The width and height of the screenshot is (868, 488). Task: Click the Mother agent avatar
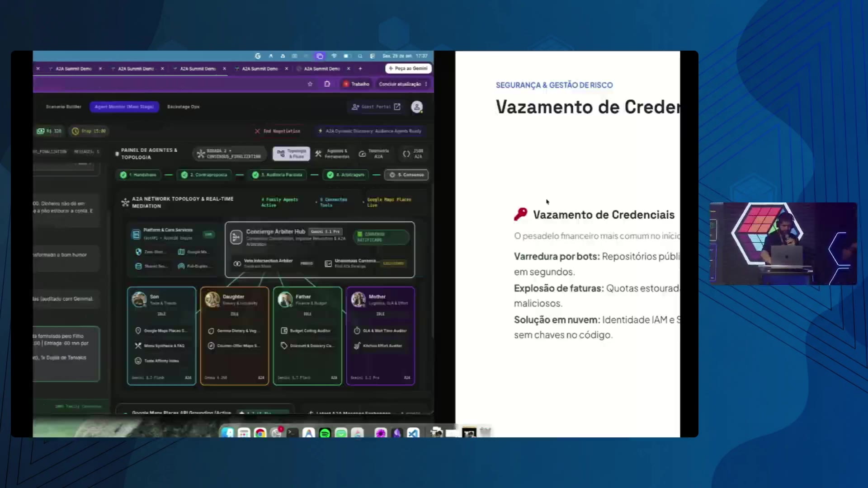click(359, 299)
